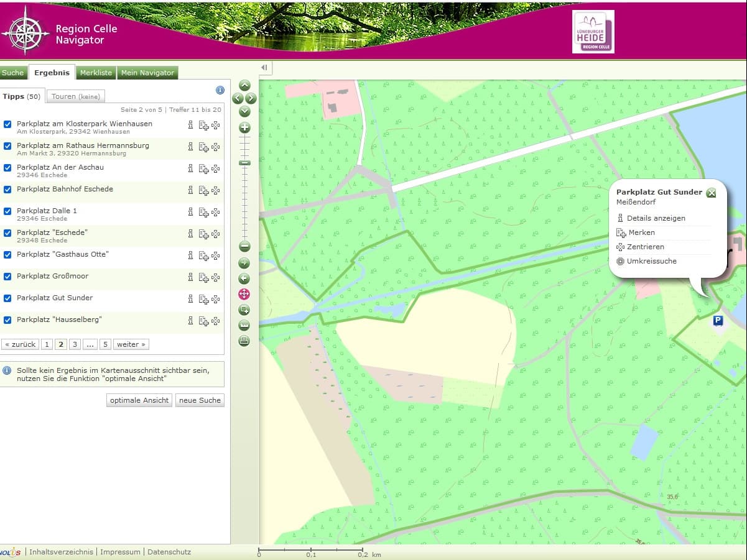
Task: Click the zoom-in plus map button
Action: coord(244,127)
